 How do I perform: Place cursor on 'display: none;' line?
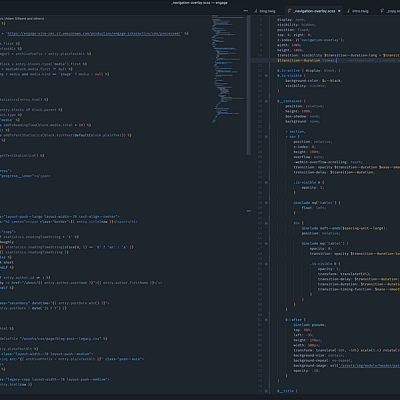pyautogui.click(x=291, y=20)
